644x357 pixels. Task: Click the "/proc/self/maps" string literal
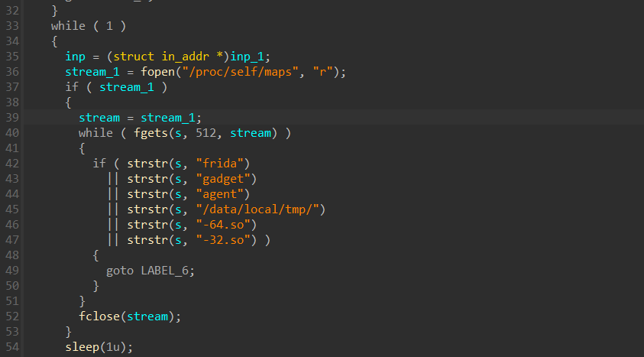click(241, 72)
